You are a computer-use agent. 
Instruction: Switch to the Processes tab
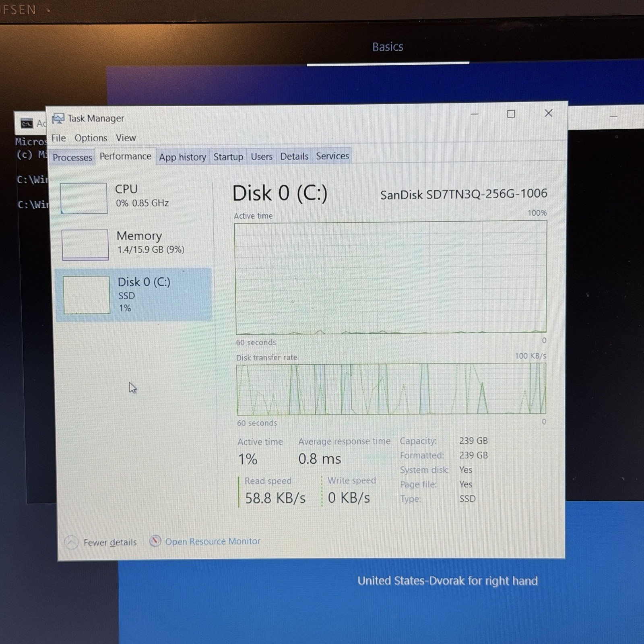pos(72,157)
